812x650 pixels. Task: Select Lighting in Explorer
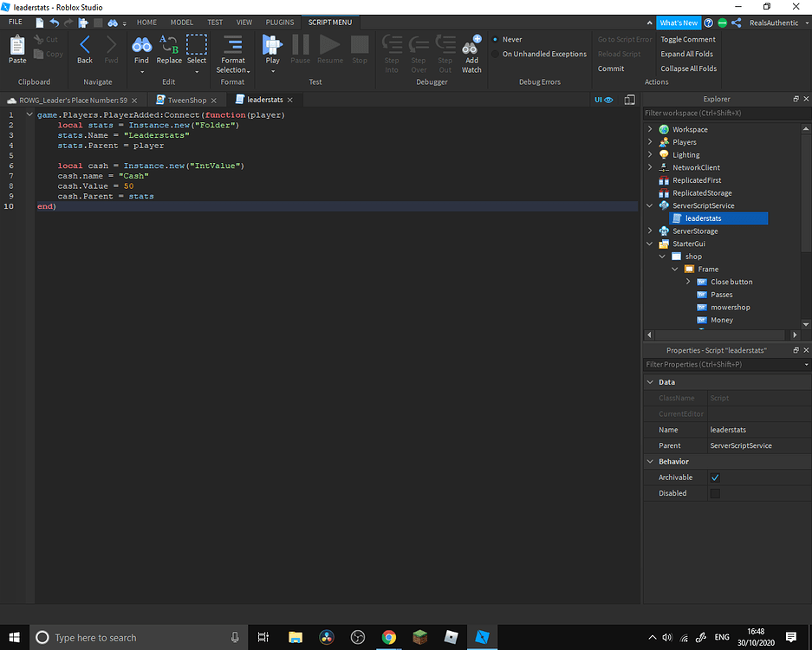tap(685, 155)
